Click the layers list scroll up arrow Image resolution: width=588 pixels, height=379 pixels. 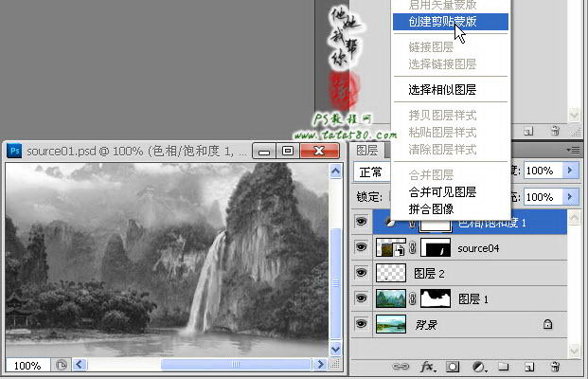(x=574, y=218)
